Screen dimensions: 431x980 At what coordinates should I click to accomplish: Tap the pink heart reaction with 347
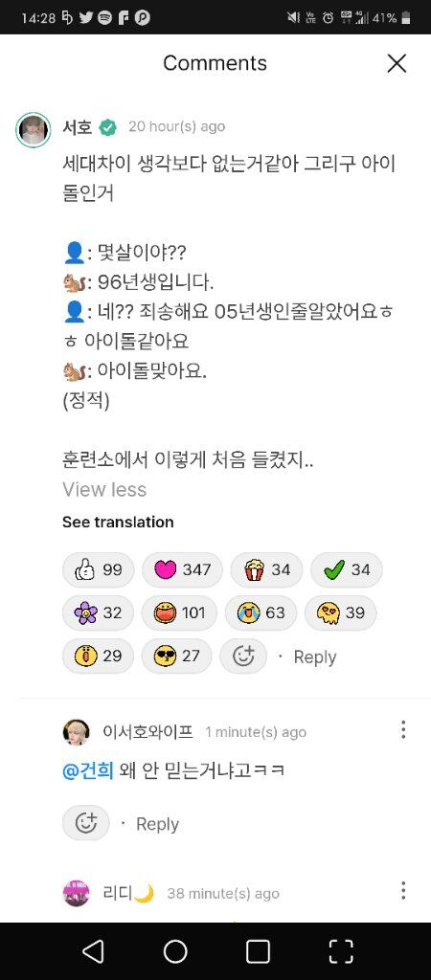click(182, 569)
